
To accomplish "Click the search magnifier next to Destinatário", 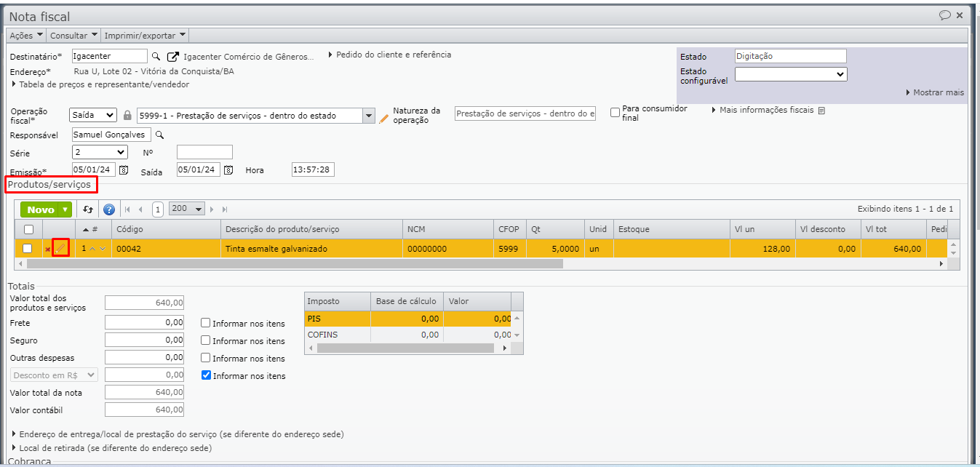I will [156, 56].
